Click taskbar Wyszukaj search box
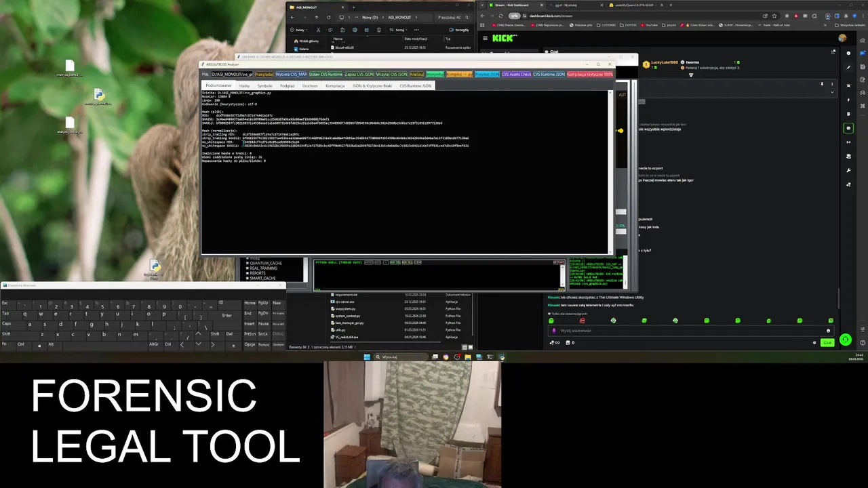Image resolution: width=868 pixels, height=488 pixels. (402, 357)
